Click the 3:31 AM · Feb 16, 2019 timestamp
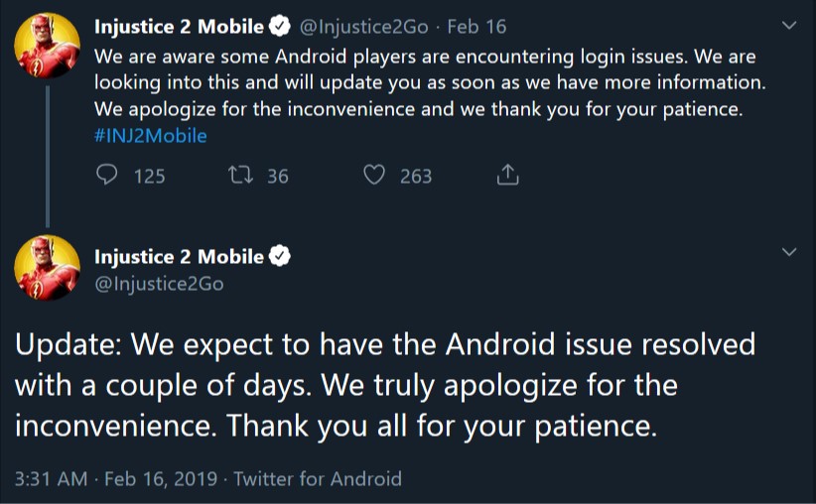816x504 pixels. tap(116, 478)
